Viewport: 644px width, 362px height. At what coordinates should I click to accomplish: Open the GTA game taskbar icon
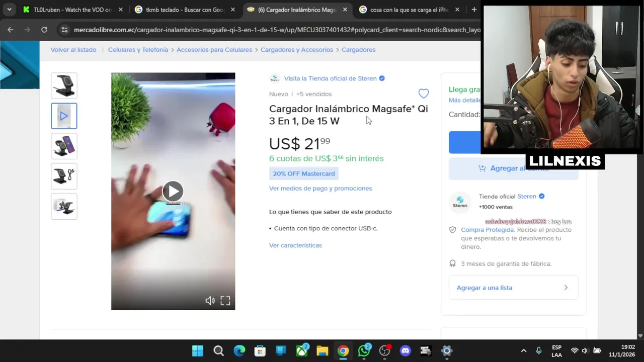coord(426,351)
